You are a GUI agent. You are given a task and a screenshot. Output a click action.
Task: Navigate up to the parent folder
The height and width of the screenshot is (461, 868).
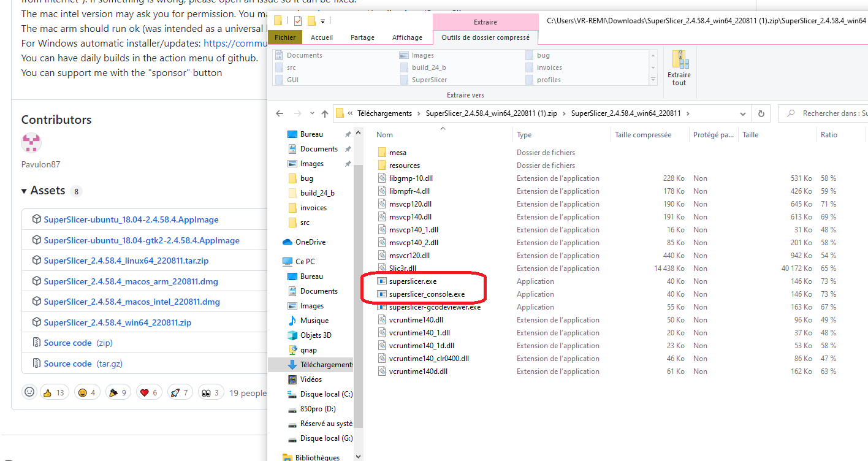325,113
